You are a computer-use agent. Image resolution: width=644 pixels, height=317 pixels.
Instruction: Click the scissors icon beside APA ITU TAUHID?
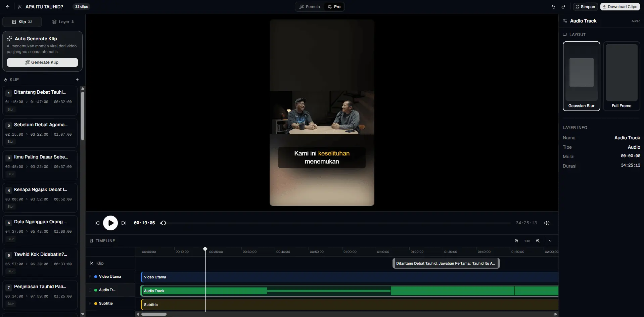[x=20, y=7]
